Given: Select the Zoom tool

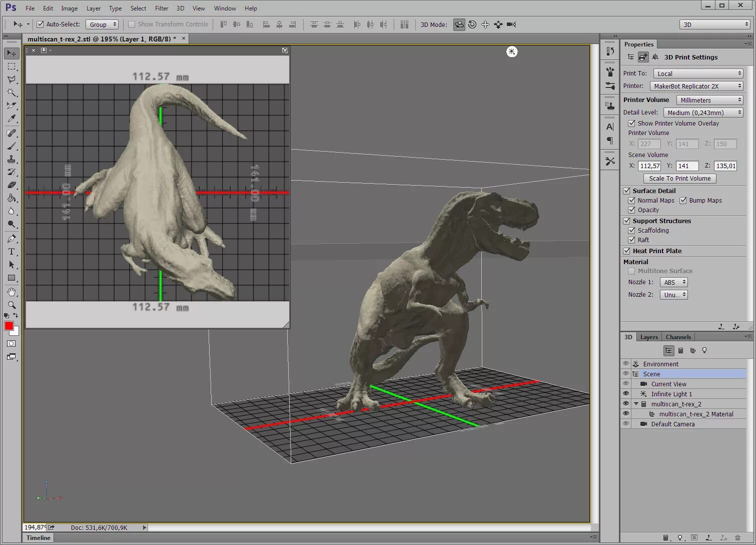Looking at the screenshot, I should coord(12,305).
